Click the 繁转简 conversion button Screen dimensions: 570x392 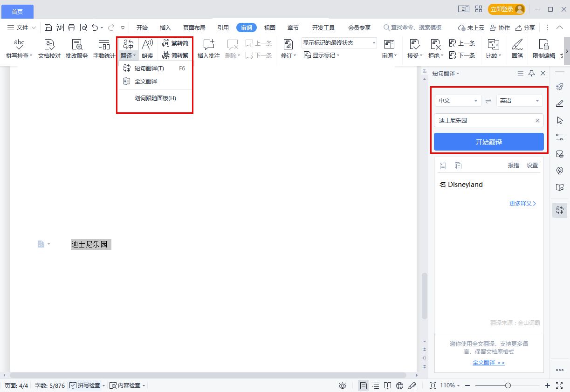175,43
